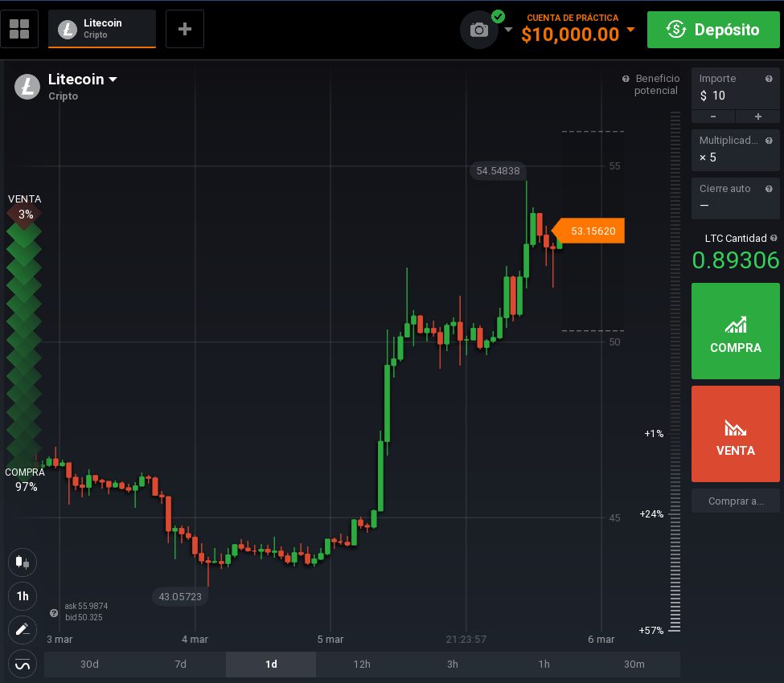Click the Importe amount field
The height and width of the screenshot is (683, 784).
[x=736, y=89]
